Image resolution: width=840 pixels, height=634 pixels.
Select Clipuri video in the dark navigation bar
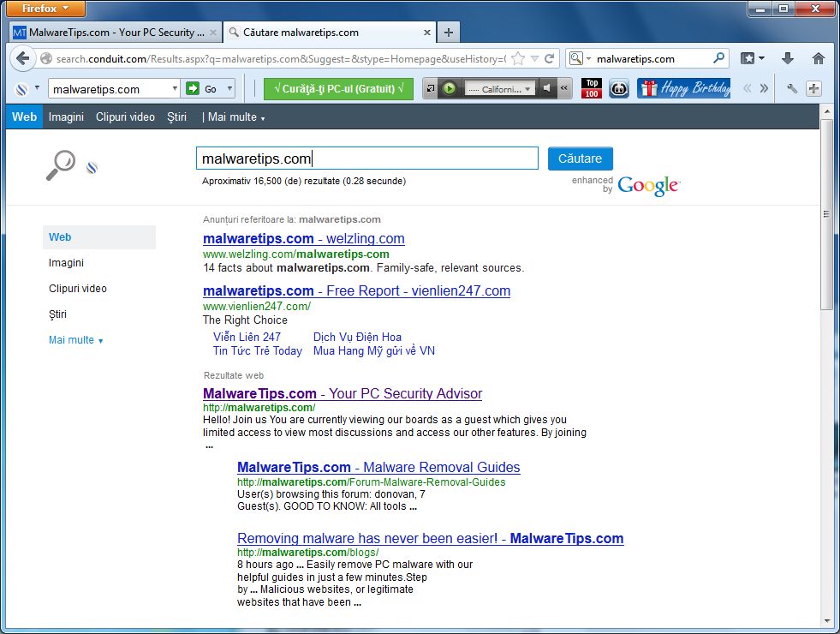[x=125, y=117]
